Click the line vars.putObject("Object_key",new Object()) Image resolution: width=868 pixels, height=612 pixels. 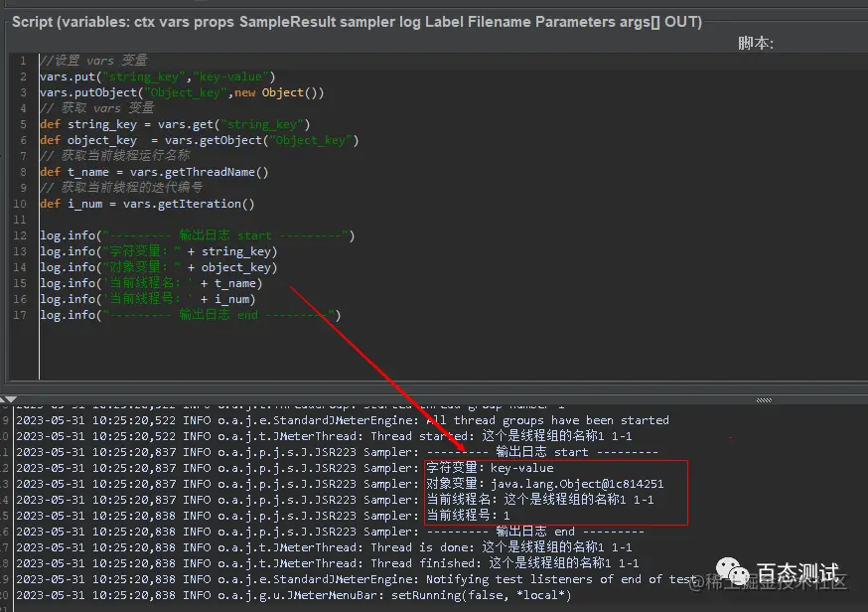182,92
